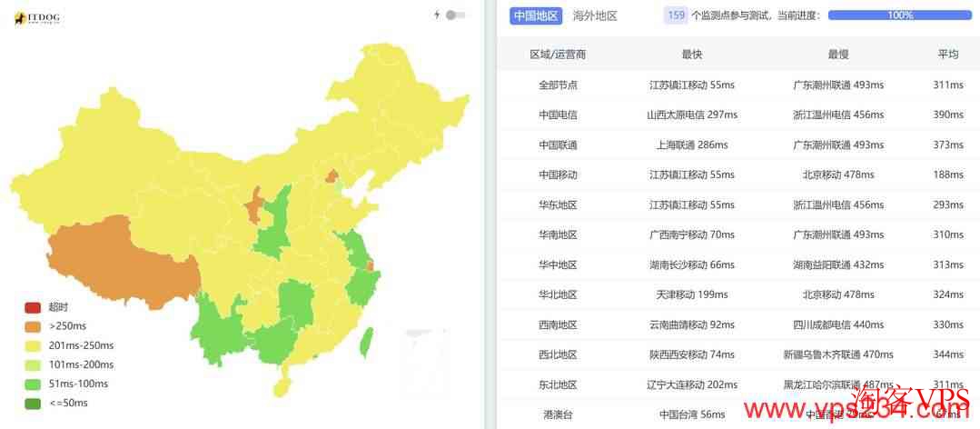Viewport: 980px width, 429px height.
Task: Click the 华东地区 row label
Action: [x=559, y=205]
